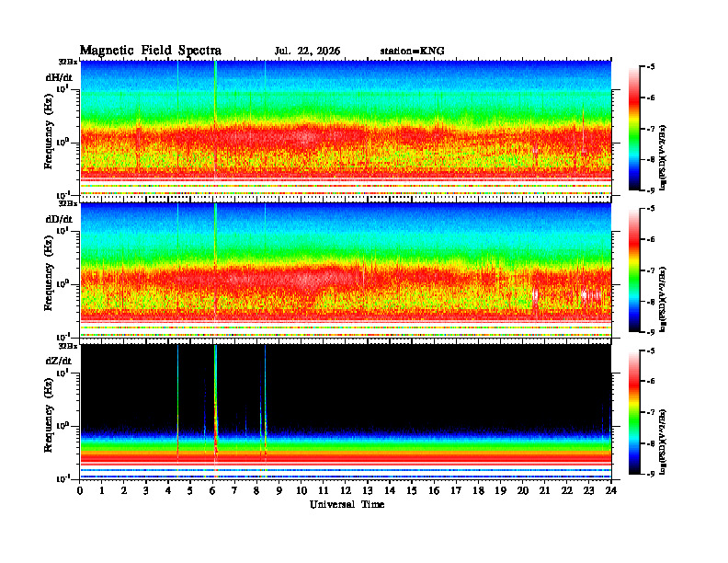Click the PSD units label beside dZ/dt color scale
Viewport: 728px width, 563px height.
coord(664,442)
